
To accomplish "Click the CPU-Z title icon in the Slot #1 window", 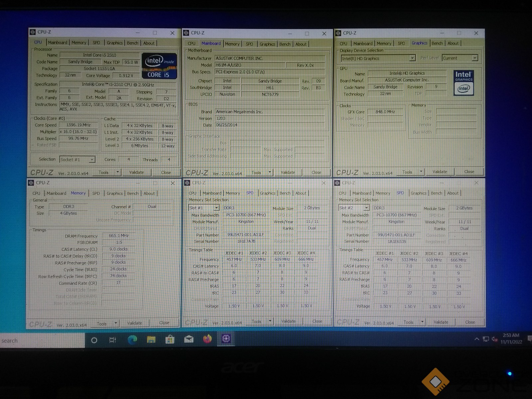I will (187, 183).
